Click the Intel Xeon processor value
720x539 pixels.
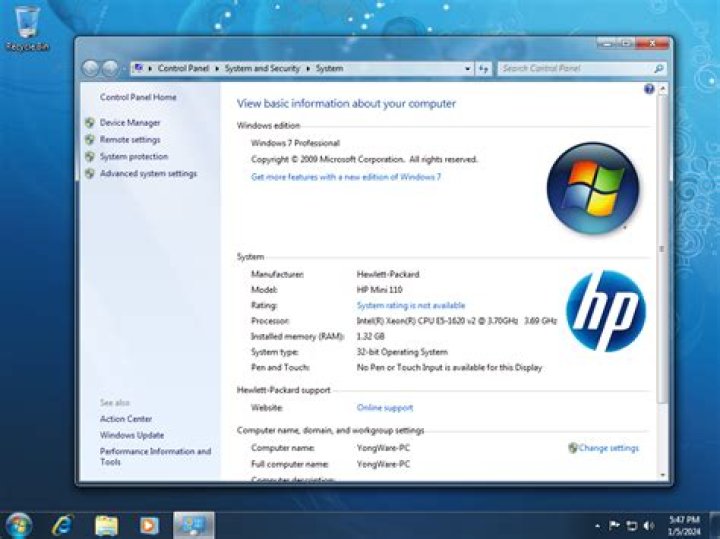pyautogui.click(x=456, y=321)
